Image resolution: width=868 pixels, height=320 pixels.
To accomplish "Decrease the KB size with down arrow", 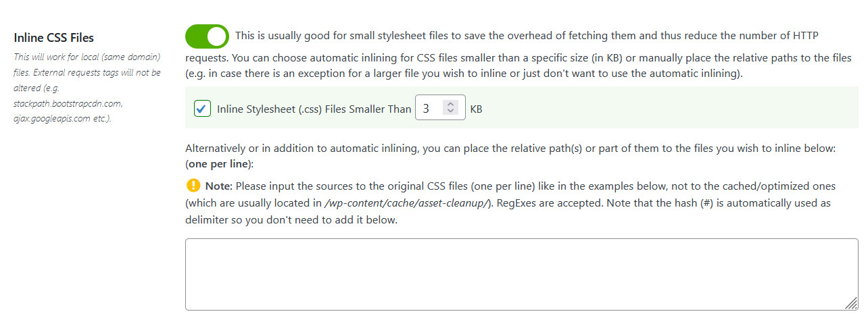I will click(x=451, y=111).
